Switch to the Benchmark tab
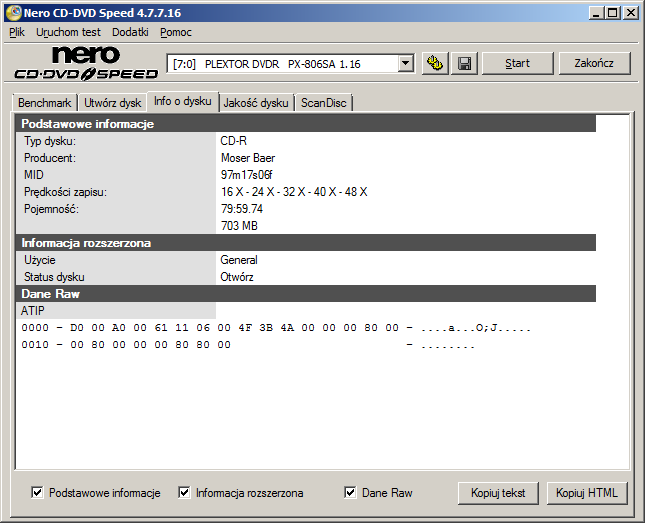Image resolution: width=645 pixels, height=523 pixels. pyautogui.click(x=44, y=102)
